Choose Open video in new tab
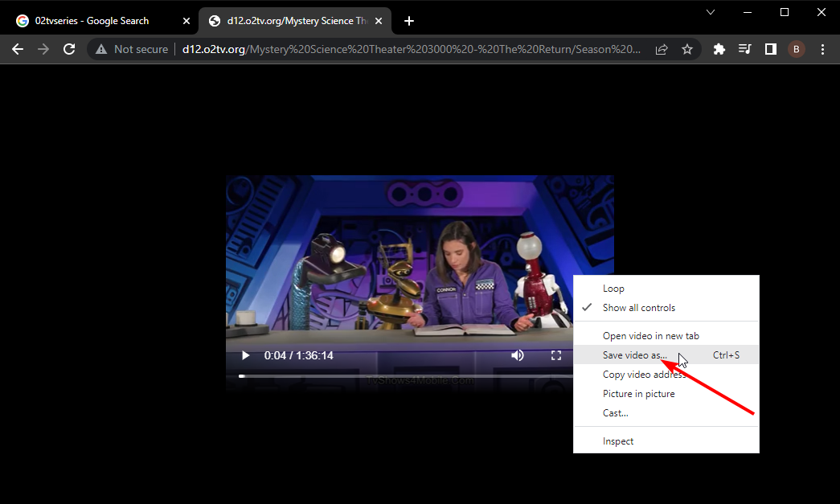 click(x=666, y=336)
